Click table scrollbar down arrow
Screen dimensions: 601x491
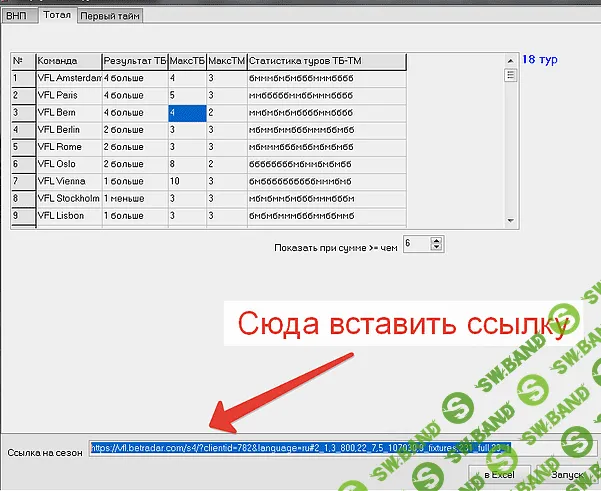coord(511,220)
